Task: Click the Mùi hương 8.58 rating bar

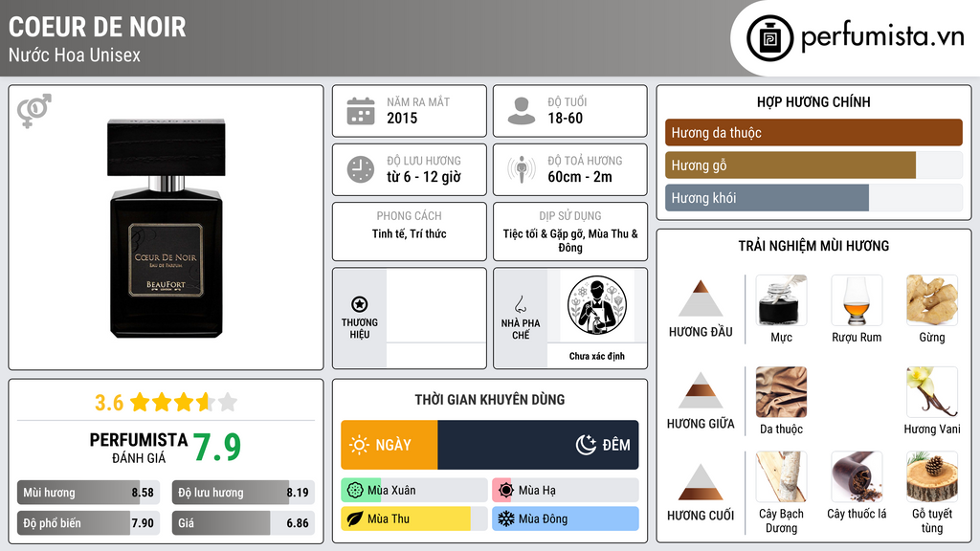Action: [x=89, y=493]
